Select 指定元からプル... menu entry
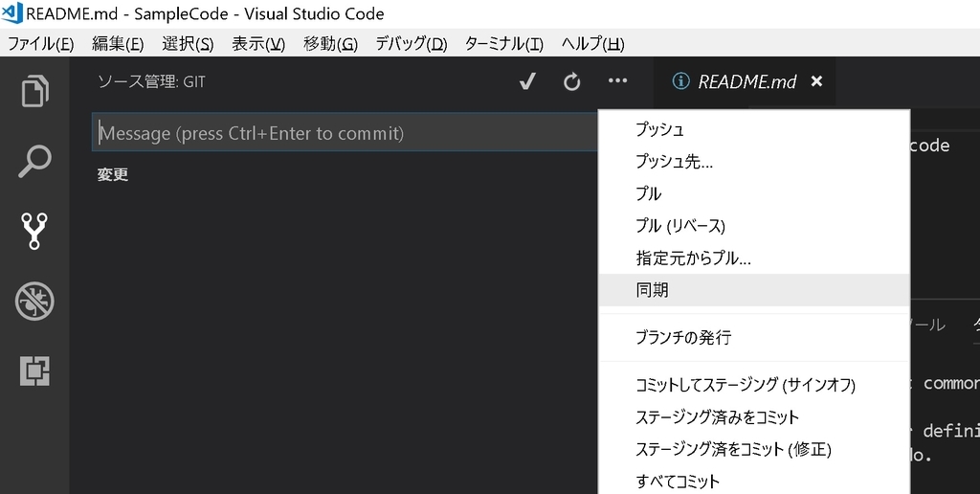This screenshot has width=980, height=494. pos(754,257)
